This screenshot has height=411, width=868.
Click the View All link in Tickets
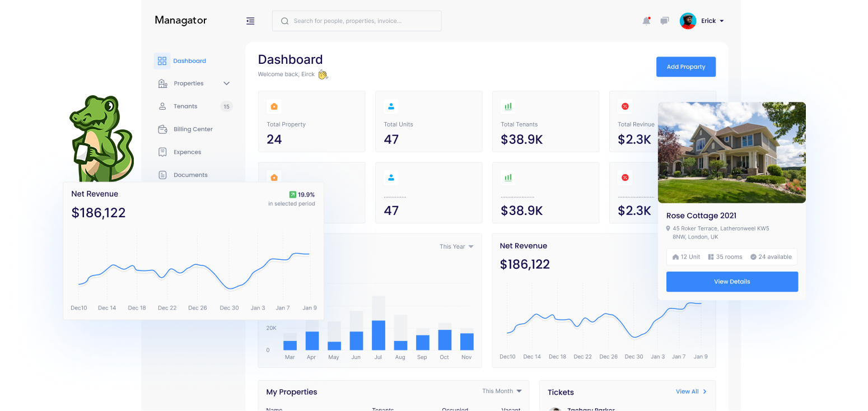691,392
